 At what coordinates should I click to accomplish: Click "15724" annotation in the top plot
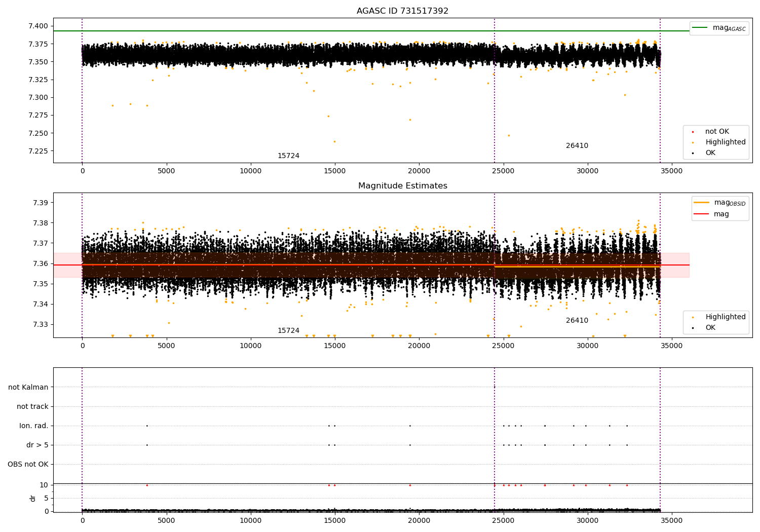[x=288, y=156]
